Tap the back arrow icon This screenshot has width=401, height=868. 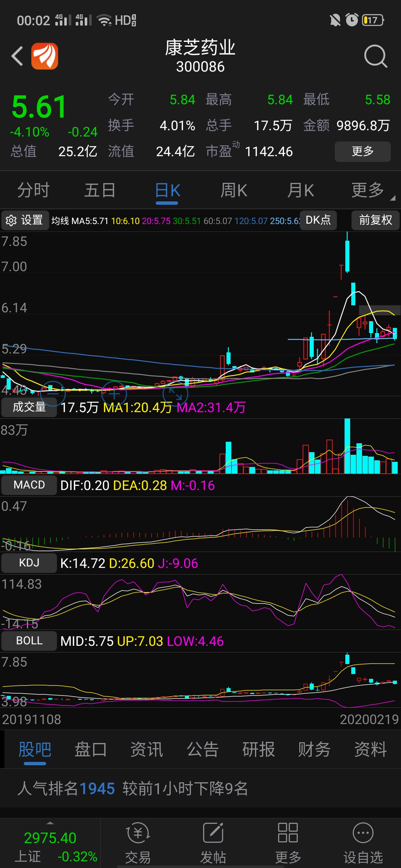[17, 56]
